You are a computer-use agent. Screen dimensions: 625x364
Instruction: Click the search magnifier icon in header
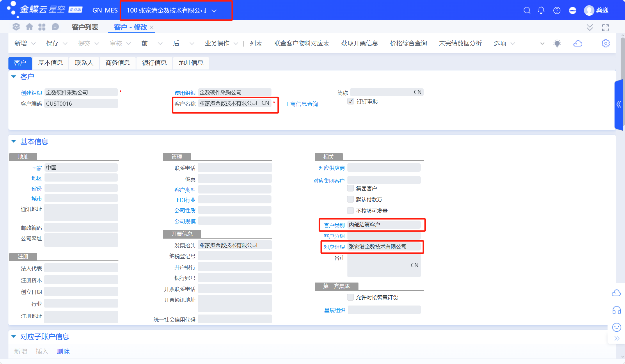pos(527,10)
